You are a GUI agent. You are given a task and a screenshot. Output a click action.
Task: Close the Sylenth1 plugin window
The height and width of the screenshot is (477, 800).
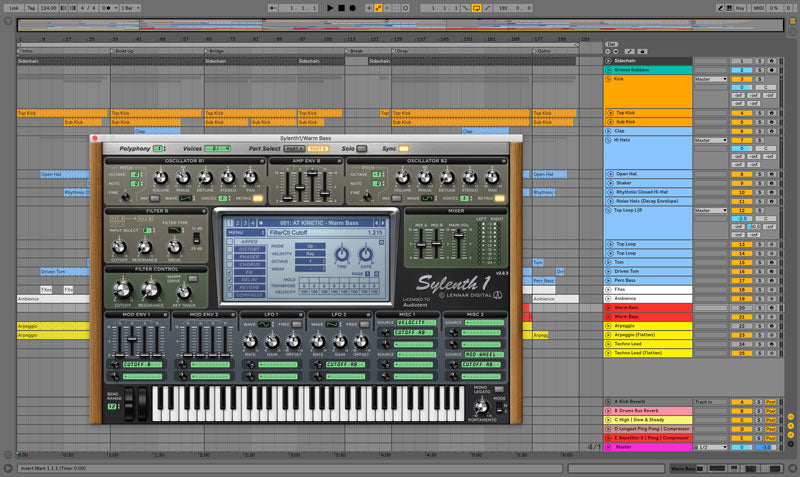[95, 137]
